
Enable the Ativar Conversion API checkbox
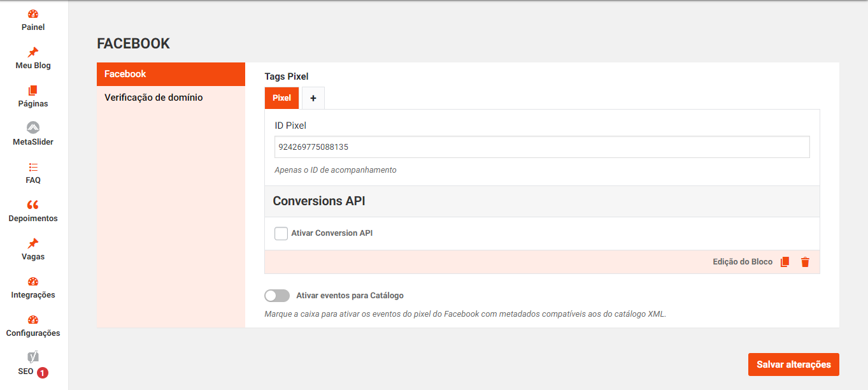coord(281,233)
